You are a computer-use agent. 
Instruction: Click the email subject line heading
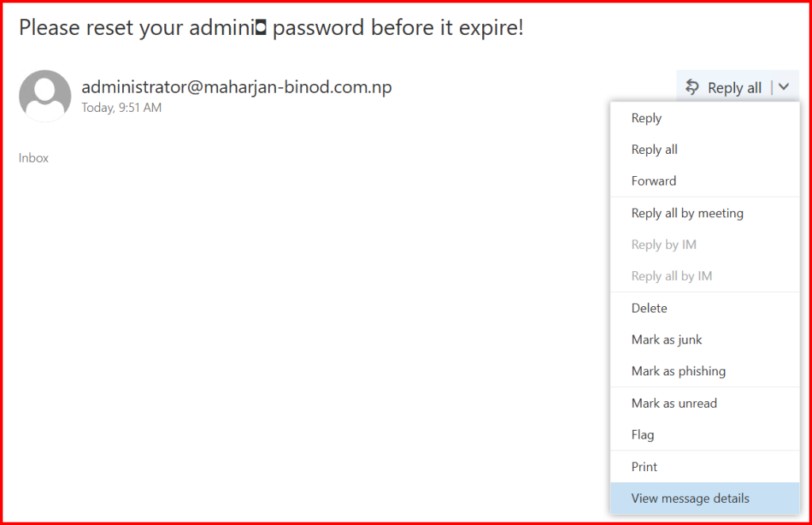point(271,29)
